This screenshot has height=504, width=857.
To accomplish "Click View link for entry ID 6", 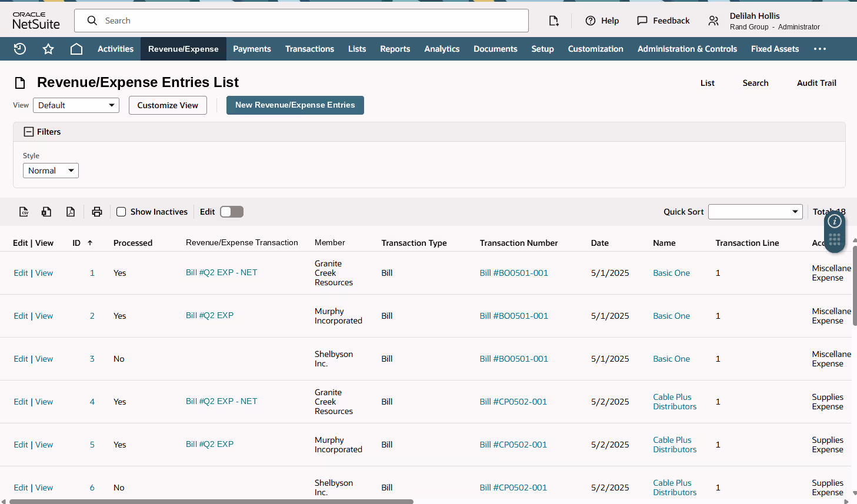I will coord(44,488).
